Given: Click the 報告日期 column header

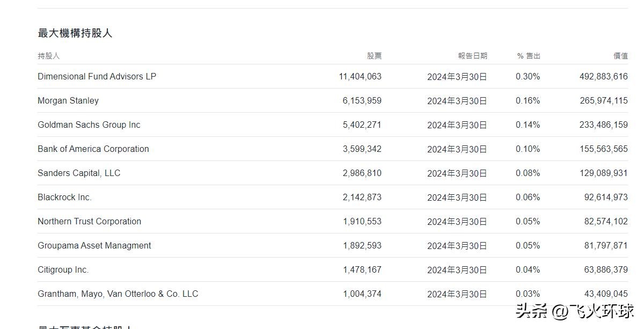Looking at the screenshot, I should click(x=472, y=56).
